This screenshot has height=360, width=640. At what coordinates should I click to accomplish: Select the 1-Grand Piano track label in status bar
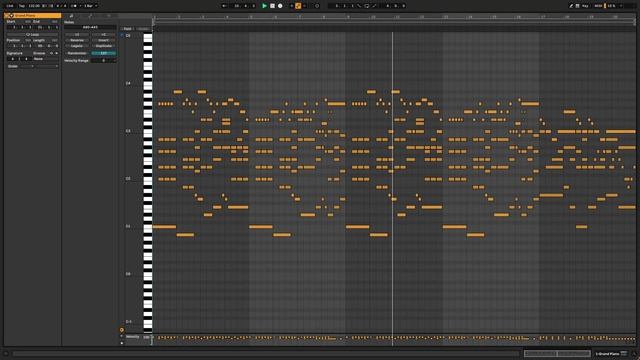[x=607, y=353]
